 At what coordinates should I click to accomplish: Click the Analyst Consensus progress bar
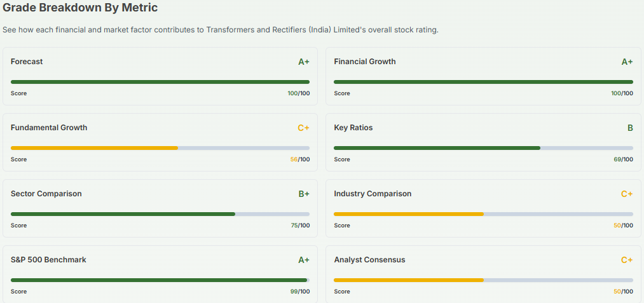point(483,280)
